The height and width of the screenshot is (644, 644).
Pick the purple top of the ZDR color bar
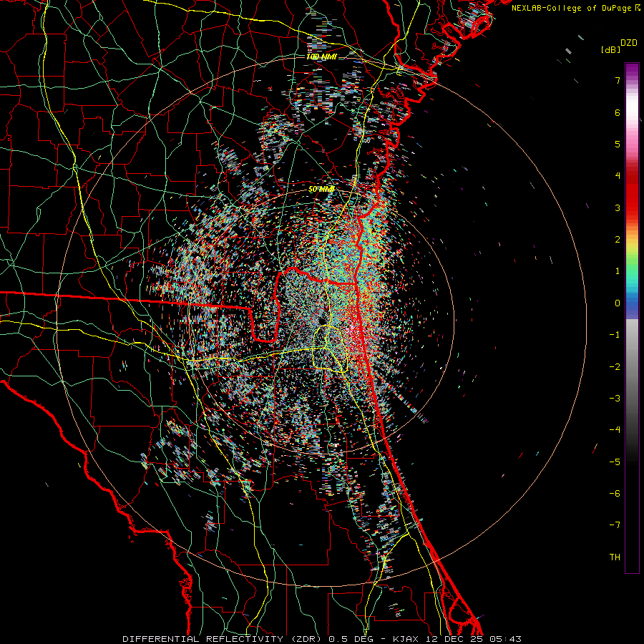(x=632, y=68)
